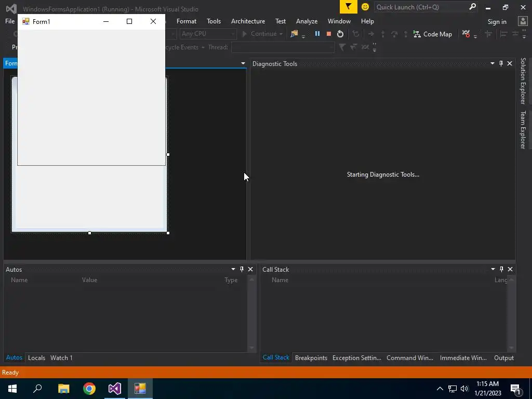The height and width of the screenshot is (399, 532).
Task: Open the Windows Start menu
Action: pos(12,389)
